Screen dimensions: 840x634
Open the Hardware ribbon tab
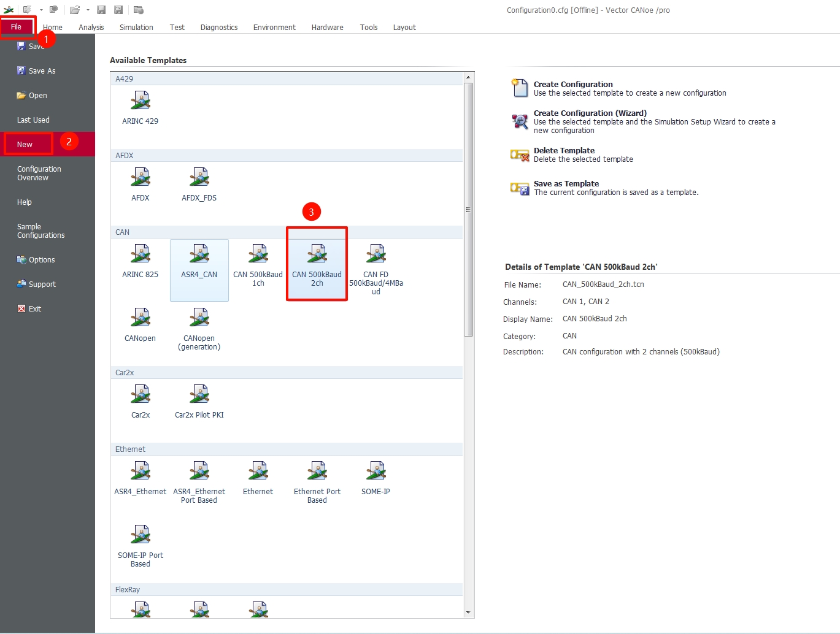click(x=327, y=28)
